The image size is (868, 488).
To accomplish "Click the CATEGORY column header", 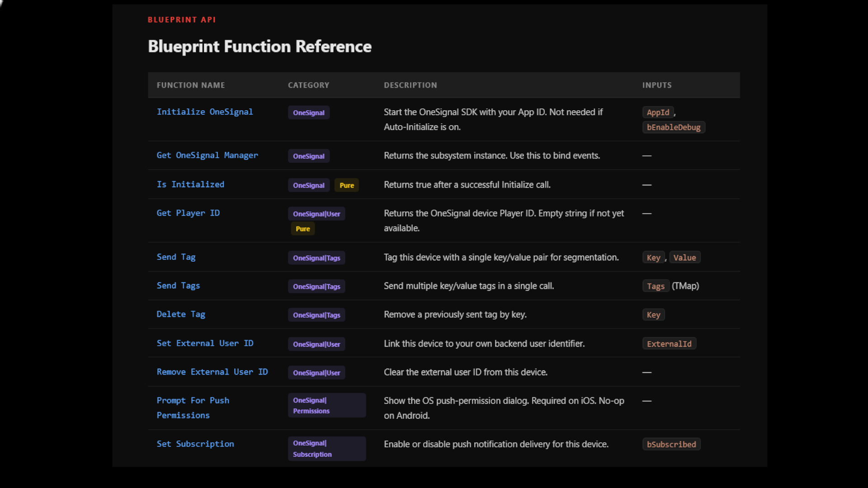I will click(x=309, y=85).
